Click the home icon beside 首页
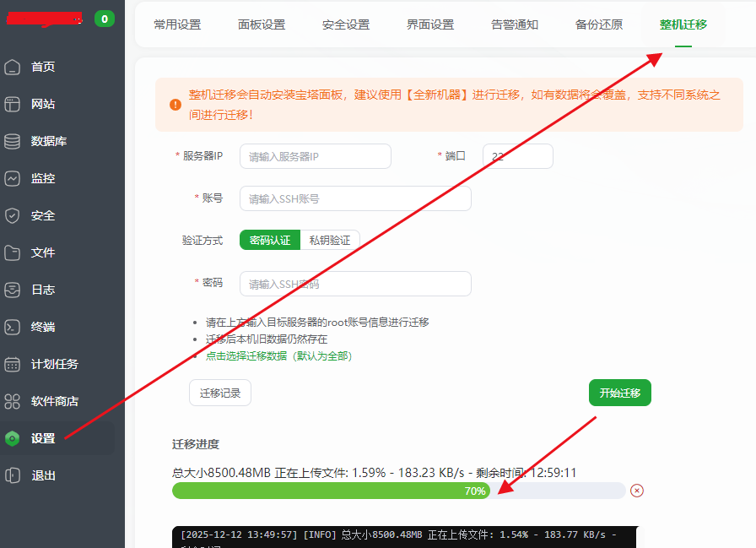The height and width of the screenshot is (548, 756). pos(12,67)
